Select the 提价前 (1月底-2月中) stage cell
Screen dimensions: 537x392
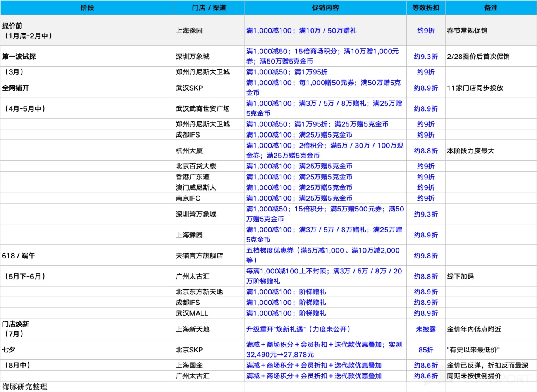87,31
